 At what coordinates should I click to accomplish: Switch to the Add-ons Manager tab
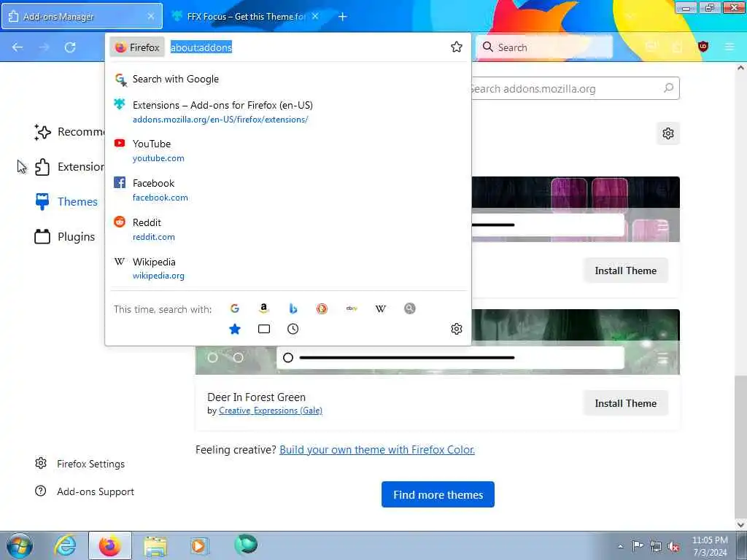click(82, 16)
